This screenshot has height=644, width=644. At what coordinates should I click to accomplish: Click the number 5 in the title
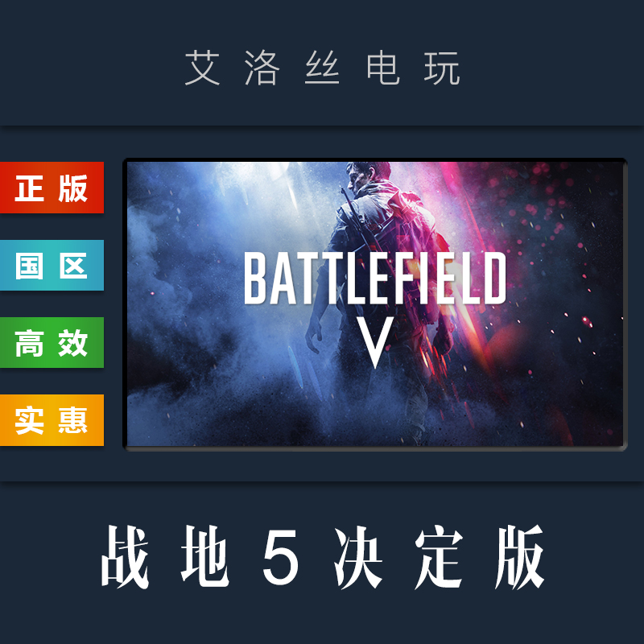coord(281,557)
